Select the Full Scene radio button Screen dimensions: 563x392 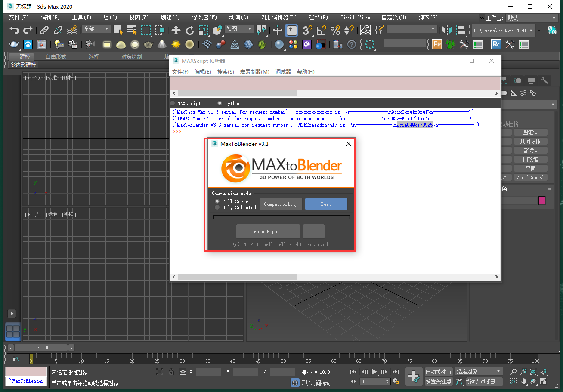pos(217,201)
